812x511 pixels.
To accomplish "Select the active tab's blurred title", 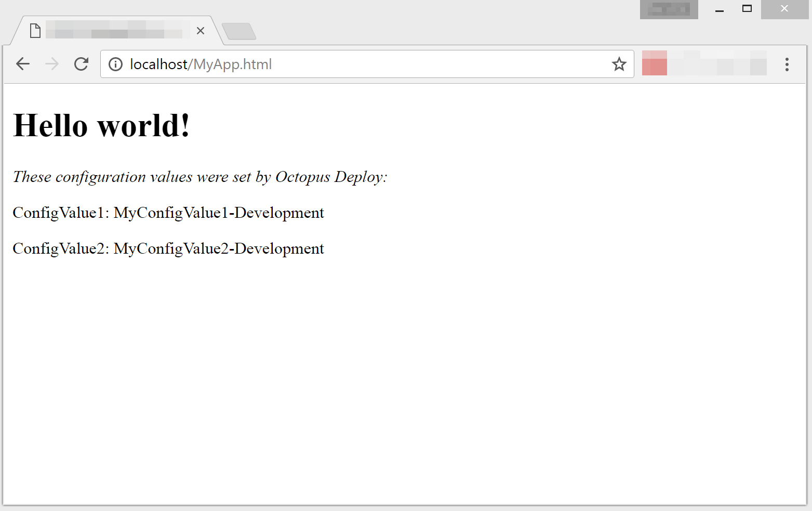I will click(114, 30).
